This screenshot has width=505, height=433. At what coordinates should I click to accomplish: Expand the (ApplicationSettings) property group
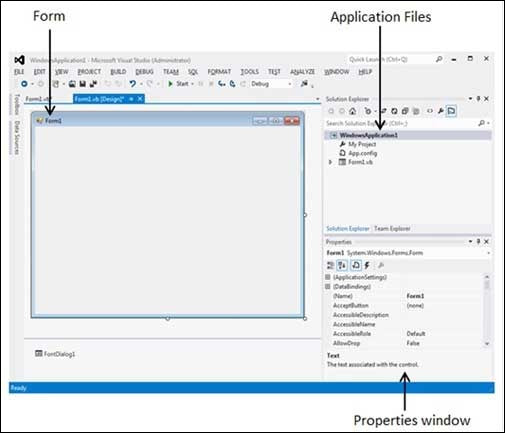click(x=328, y=277)
